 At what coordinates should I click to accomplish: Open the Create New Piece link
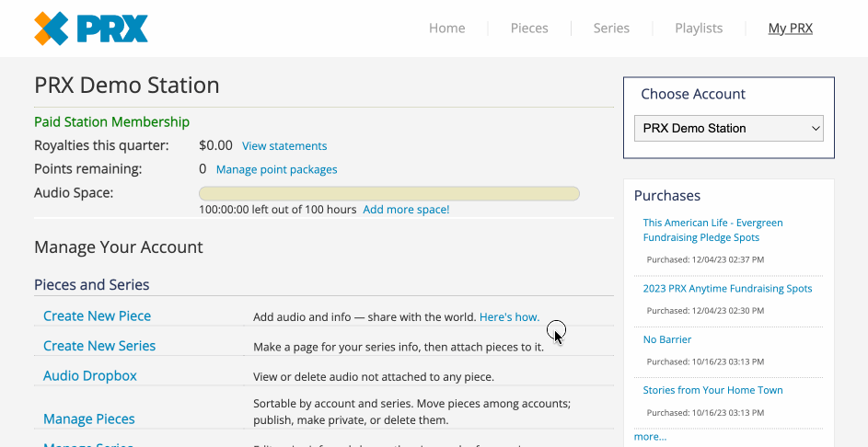[x=97, y=315]
